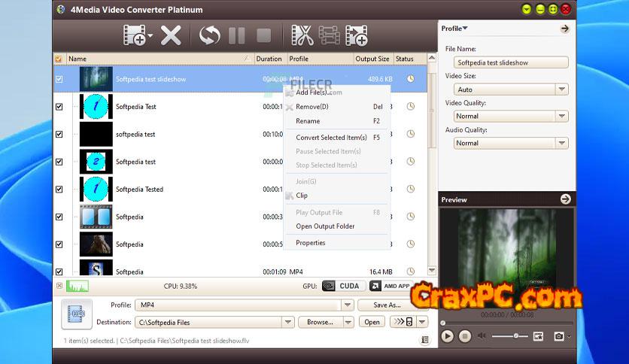The width and height of the screenshot is (629, 364).
Task: Open the Video Size dropdown
Action: (x=561, y=89)
